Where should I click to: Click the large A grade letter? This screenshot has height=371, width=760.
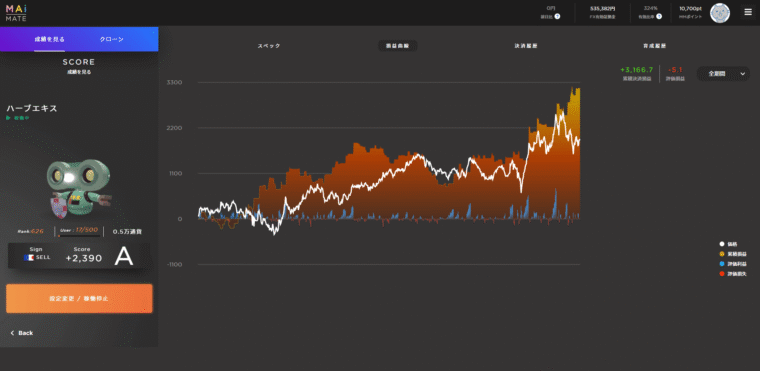pyautogui.click(x=124, y=257)
